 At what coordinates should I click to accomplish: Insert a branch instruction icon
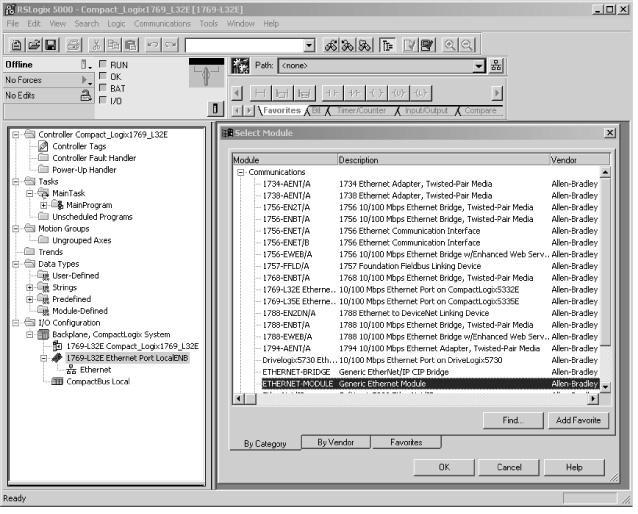[282, 94]
